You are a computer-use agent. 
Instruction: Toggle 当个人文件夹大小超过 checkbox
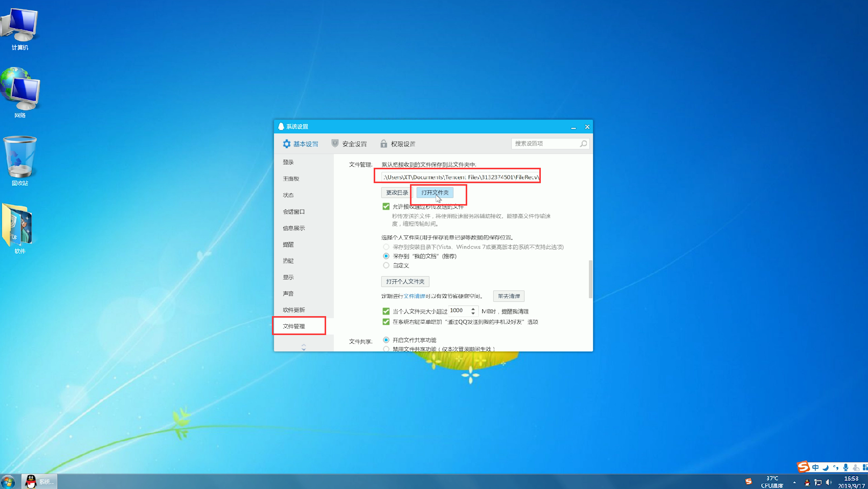click(x=386, y=311)
